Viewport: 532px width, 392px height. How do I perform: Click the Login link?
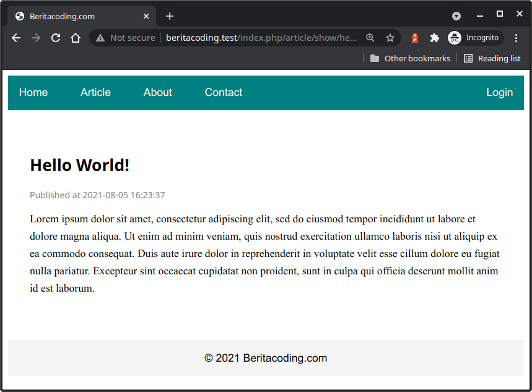pos(499,92)
